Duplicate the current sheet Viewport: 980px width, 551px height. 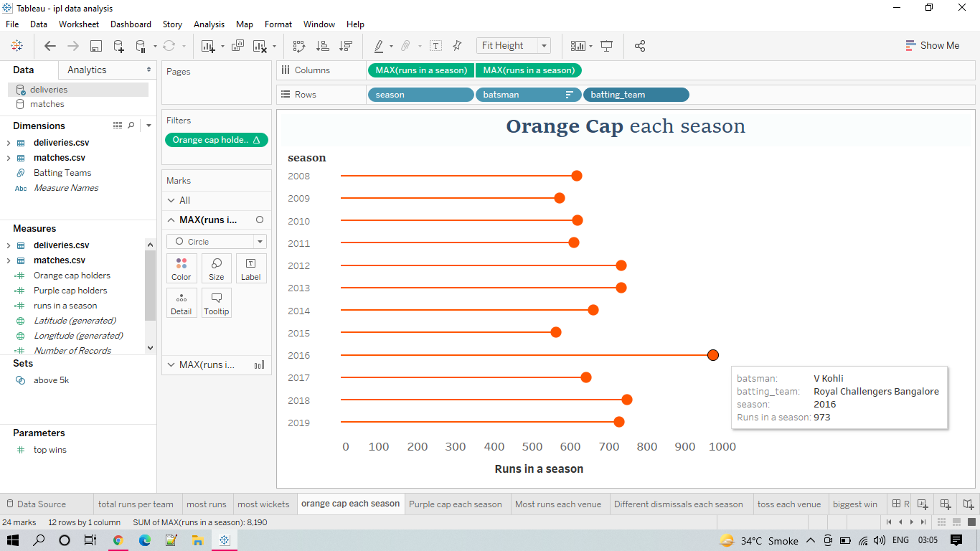236,45
